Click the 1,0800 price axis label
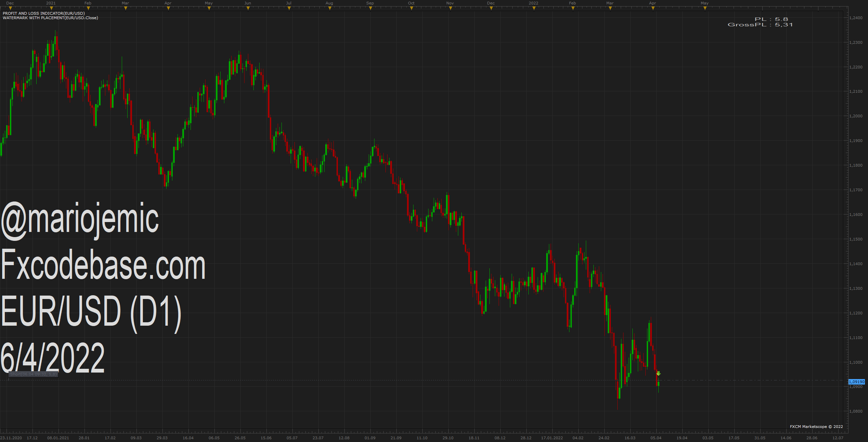This screenshot has width=868, height=442. point(856,411)
